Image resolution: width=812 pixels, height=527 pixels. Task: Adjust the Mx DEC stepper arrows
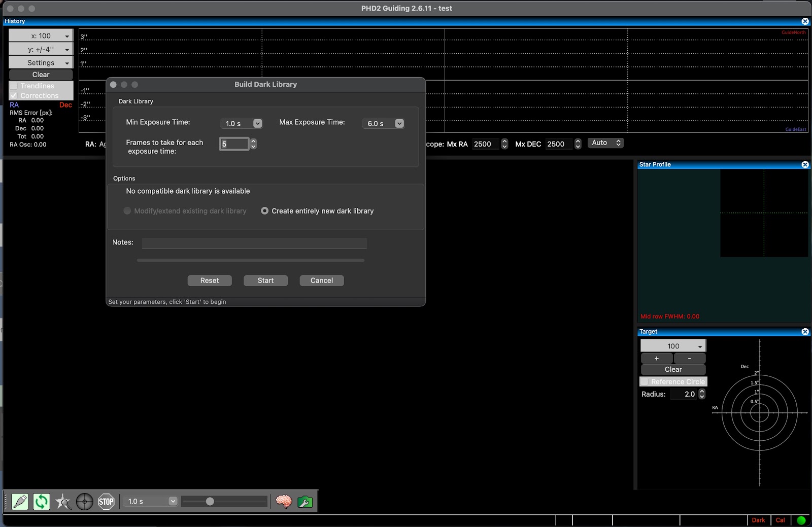578,144
